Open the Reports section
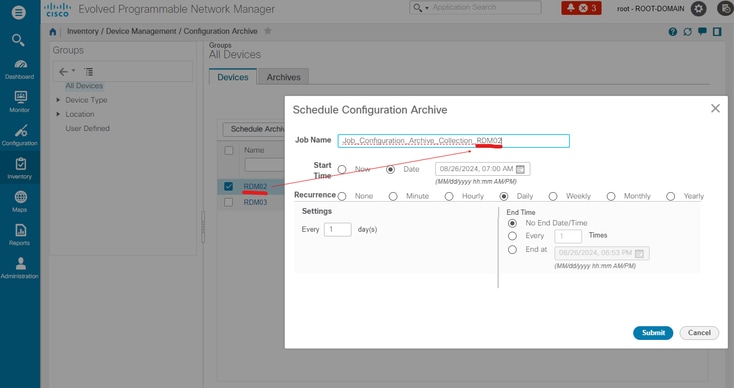 tap(20, 235)
